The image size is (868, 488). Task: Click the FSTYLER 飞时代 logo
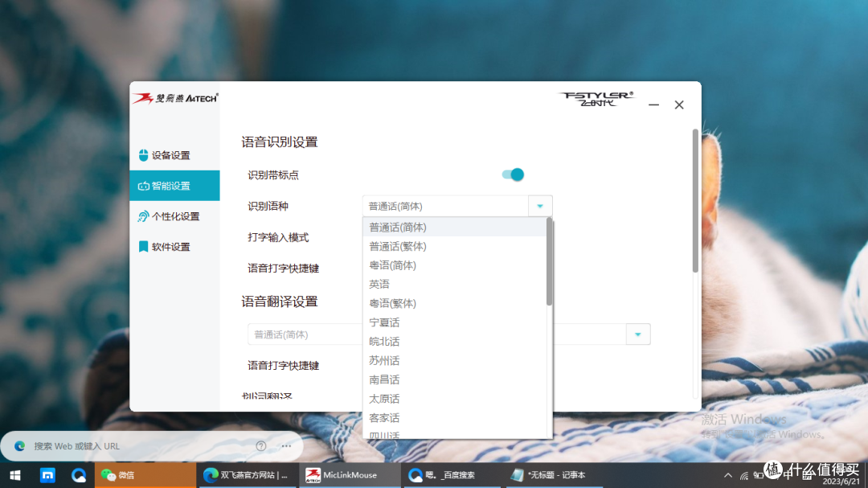coord(596,99)
